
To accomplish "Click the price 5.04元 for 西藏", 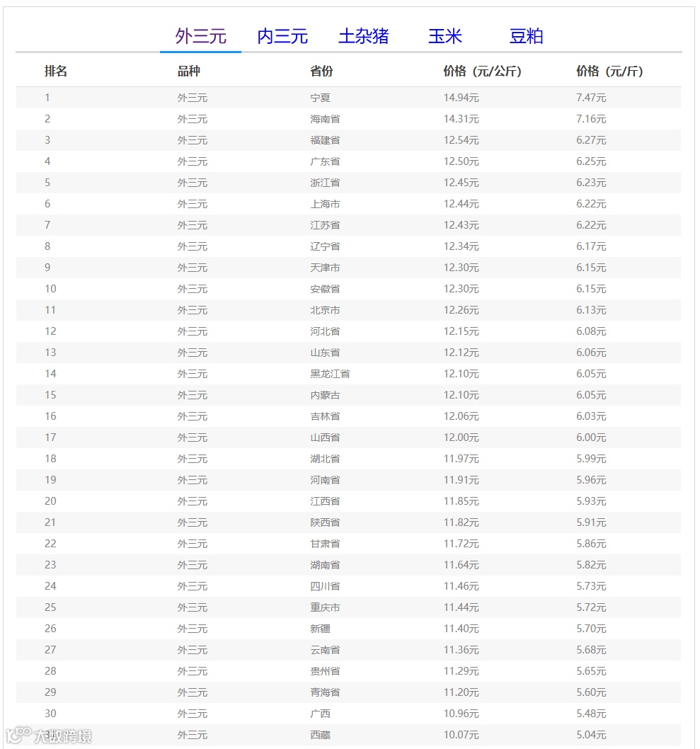I will [591, 735].
